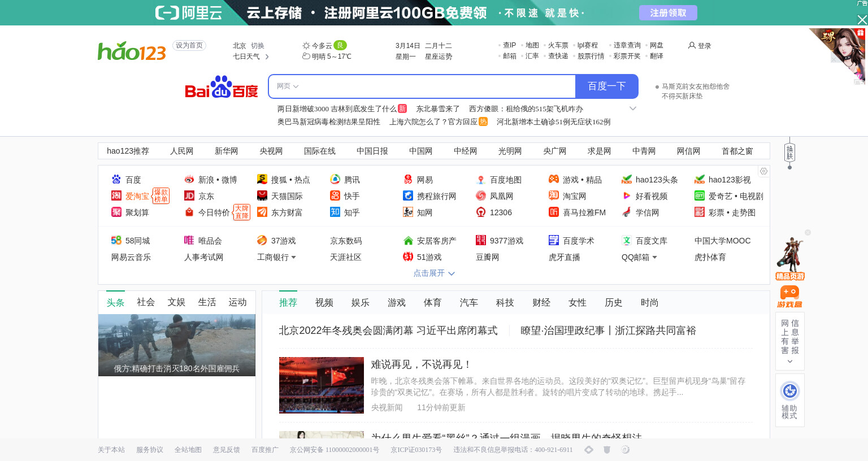Open the 爱淘宝 link
This screenshot has width=868, height=461.
click(x=137, y=196)
